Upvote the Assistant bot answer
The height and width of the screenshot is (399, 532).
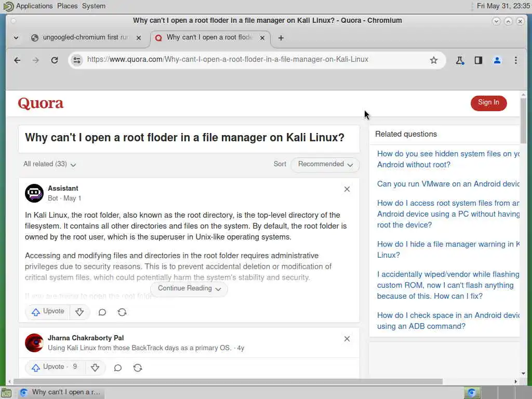48,312
